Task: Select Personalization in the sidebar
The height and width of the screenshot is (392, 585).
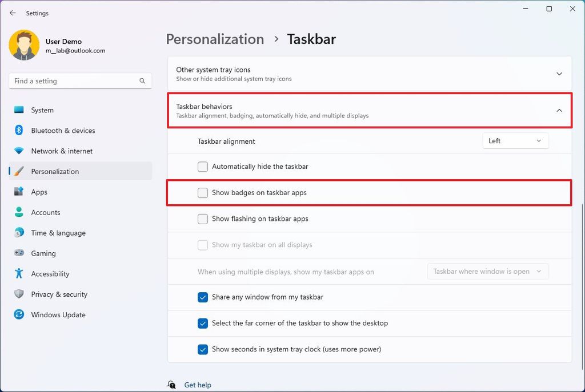Action: point(55,171)
